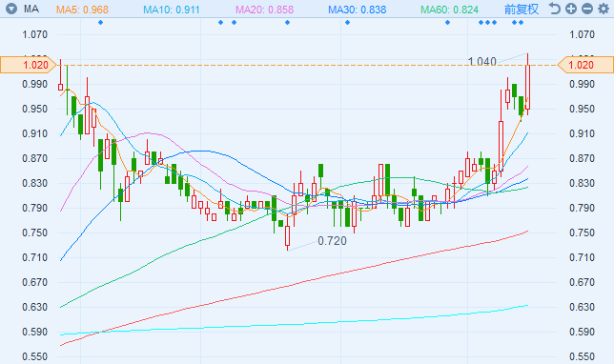The height and width of the screenshot is (364, 614).
Task: Click the rightmost blue diamond event marker
Action: pyautogui.click(x=521, y=22)
